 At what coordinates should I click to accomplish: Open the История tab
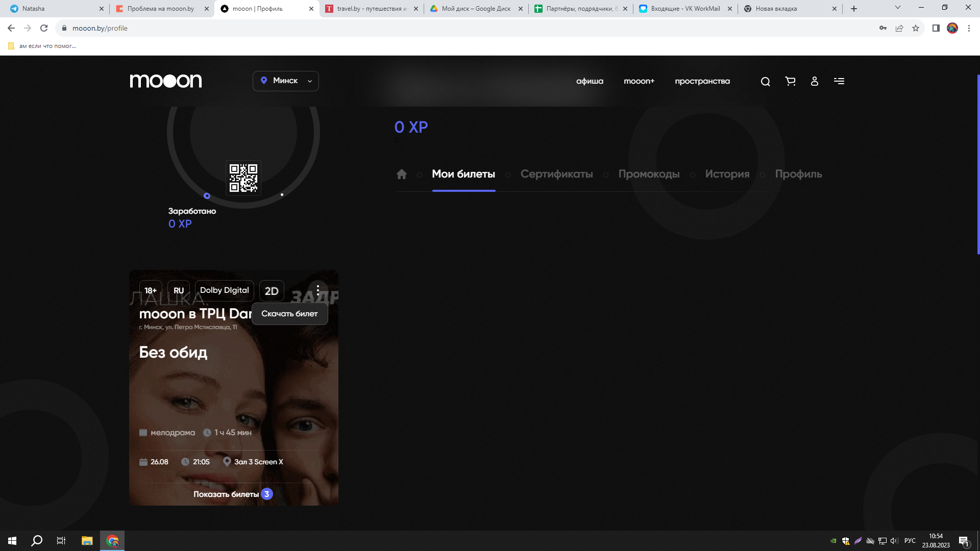click(727, 174)
